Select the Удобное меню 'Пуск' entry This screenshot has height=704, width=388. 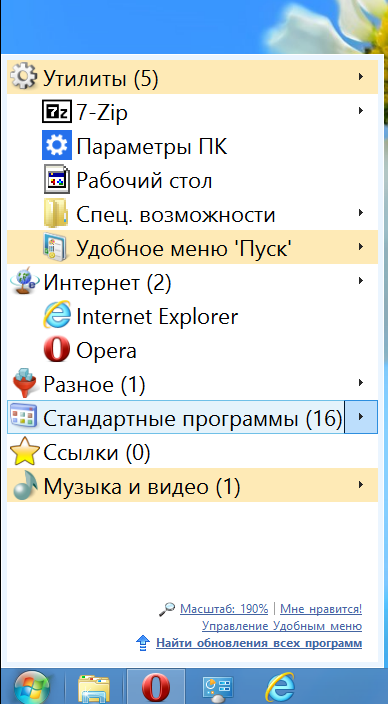coord(192,247)
